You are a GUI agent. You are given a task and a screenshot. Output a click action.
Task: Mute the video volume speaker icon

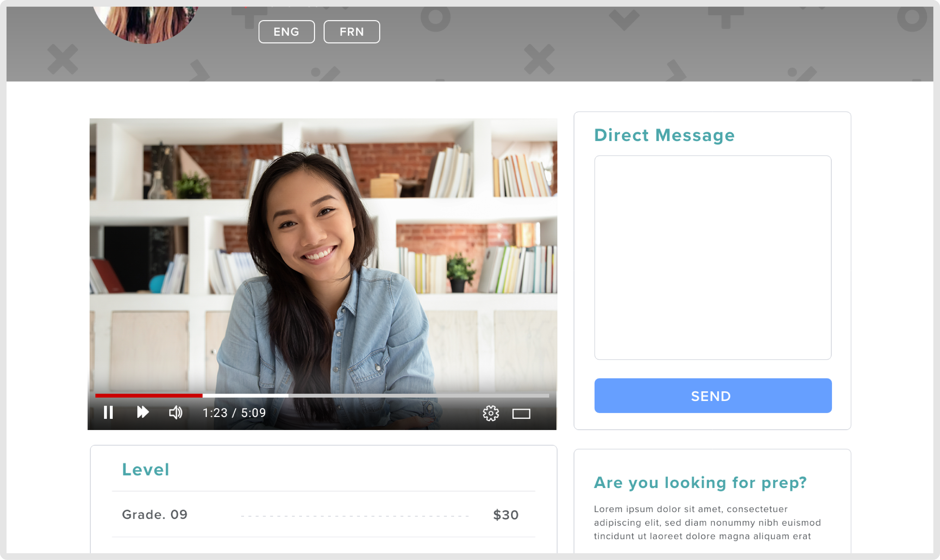click(x=175, y=412)
